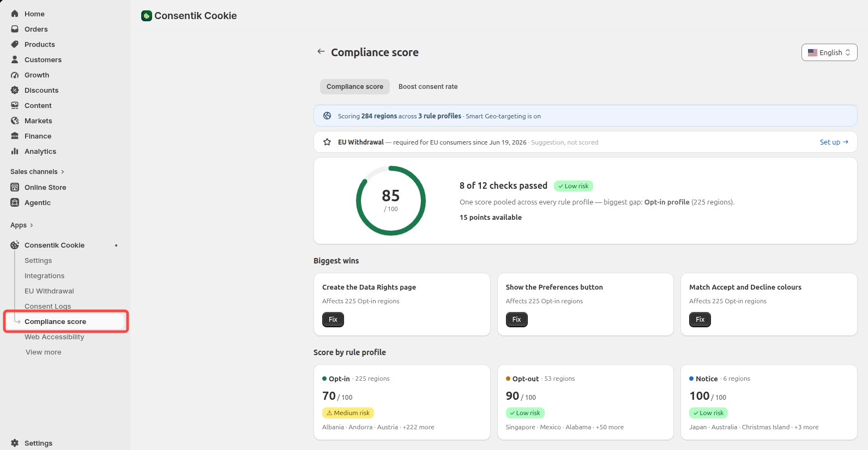
Task: Open the Notice rule profile card
Action: click(x=769, y=403)
